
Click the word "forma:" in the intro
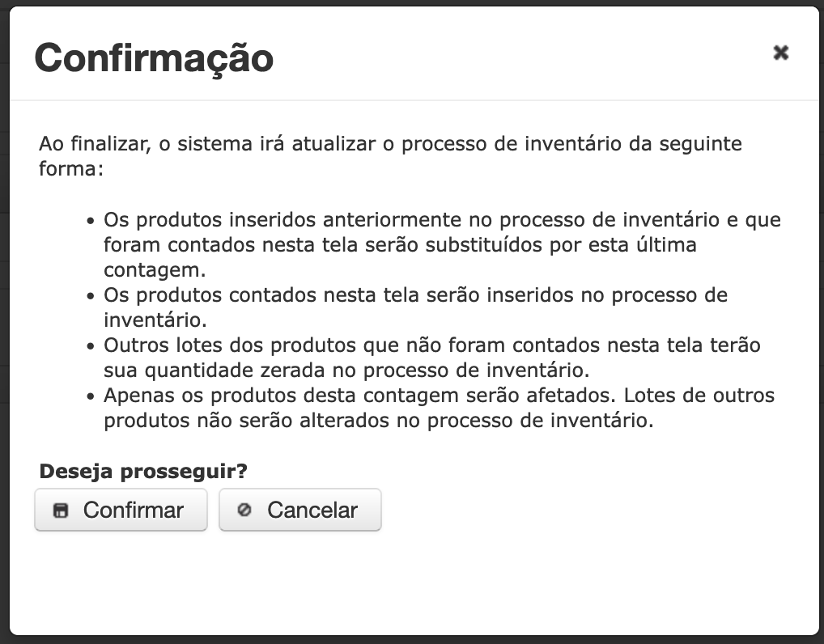pyautogui.click(x=71, y=168)
